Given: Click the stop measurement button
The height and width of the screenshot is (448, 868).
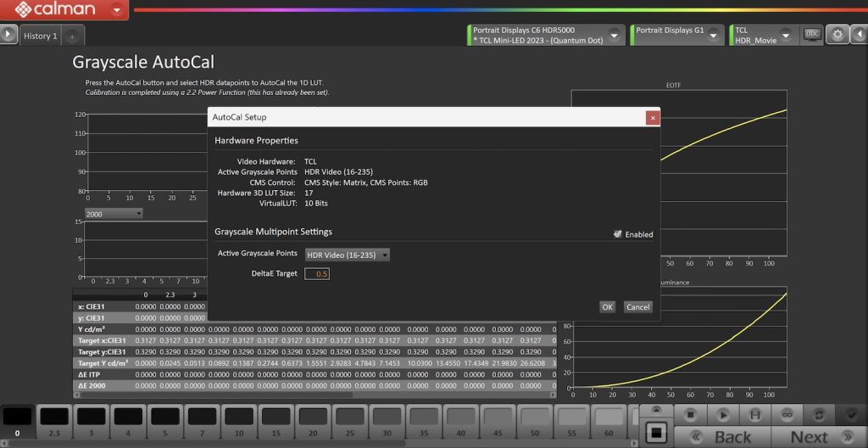Looking at the screenshot, I should click(690, 414).
